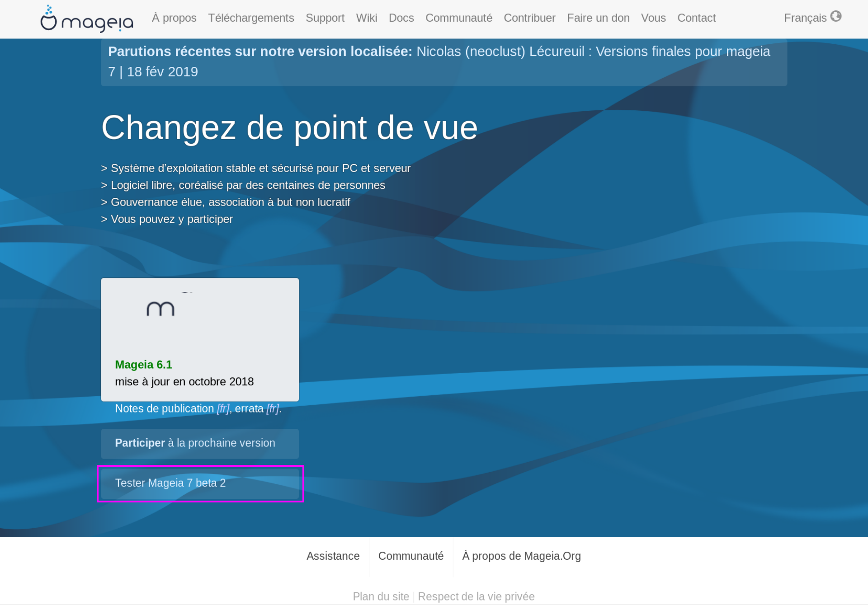Viewport: 868px width, 605px height.
Task: Open Respect de la vie privée link
Action: tap(476, 596)
